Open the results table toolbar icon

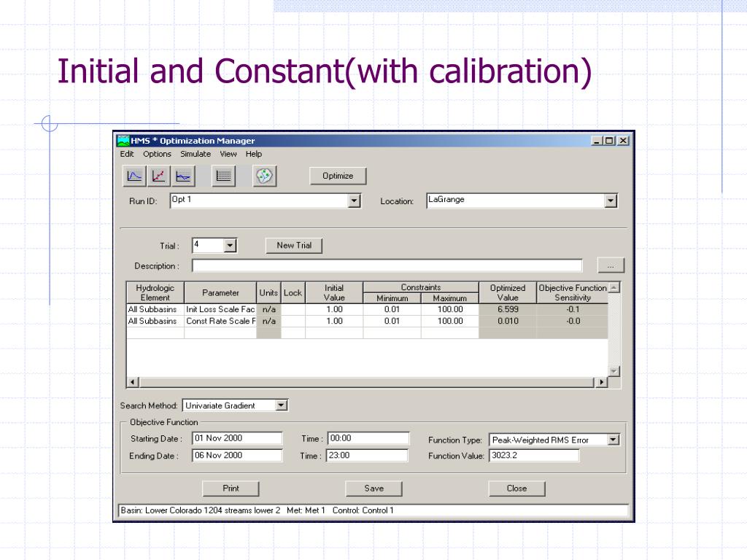(223, 176)
